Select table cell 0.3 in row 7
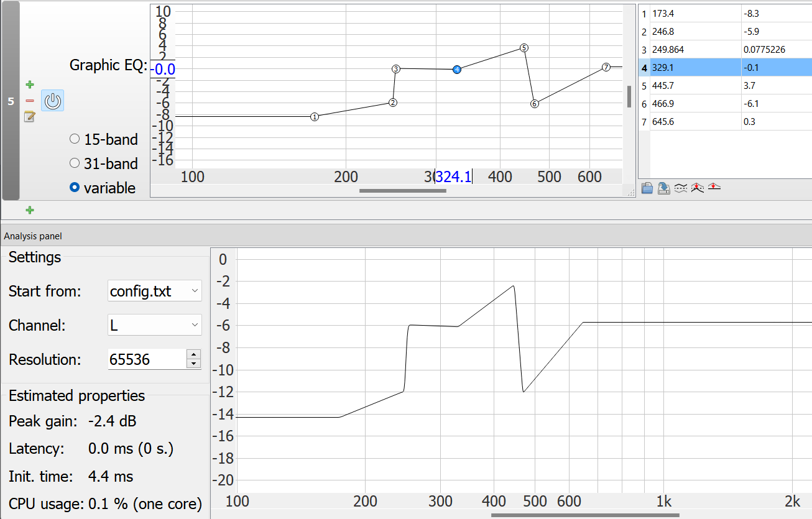This screenshot has width=812, height=519. pos(777,121)
